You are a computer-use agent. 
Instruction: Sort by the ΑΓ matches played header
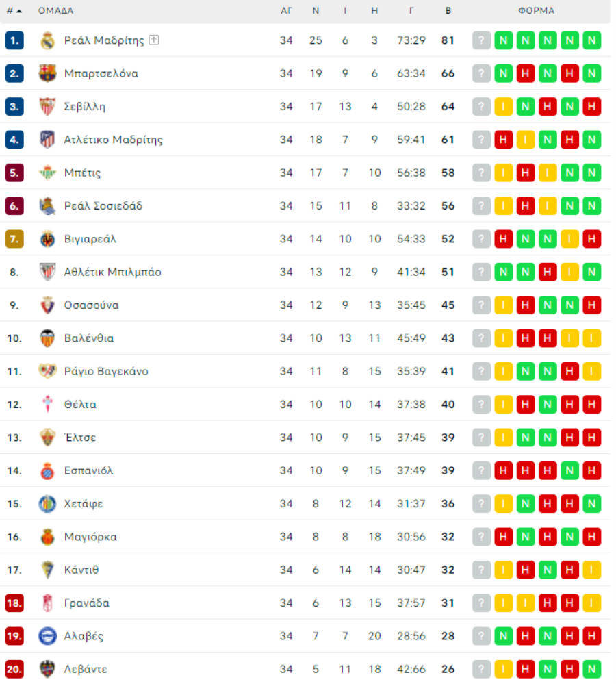[x=286, y=11]
